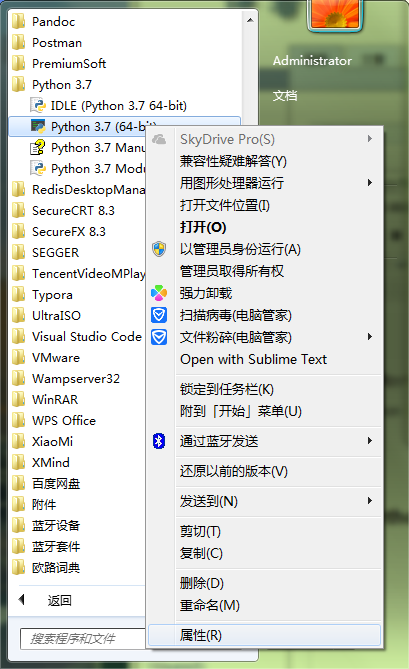409x669 pixels.
Task: Expand the Visual Studio Code folder
Action: pyautogui.click(x=87, y=337)
